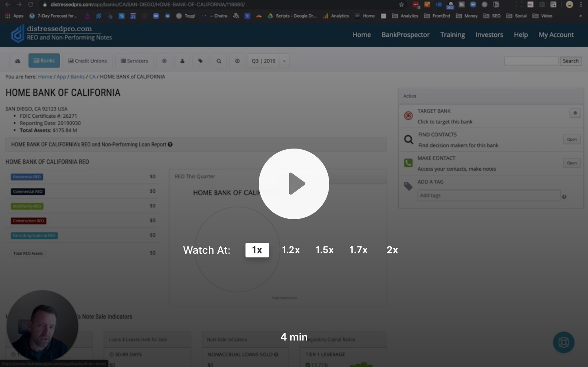588x367 pixels.
Task: Click the download circle icon in toolbar
Action: coord(237,61)
